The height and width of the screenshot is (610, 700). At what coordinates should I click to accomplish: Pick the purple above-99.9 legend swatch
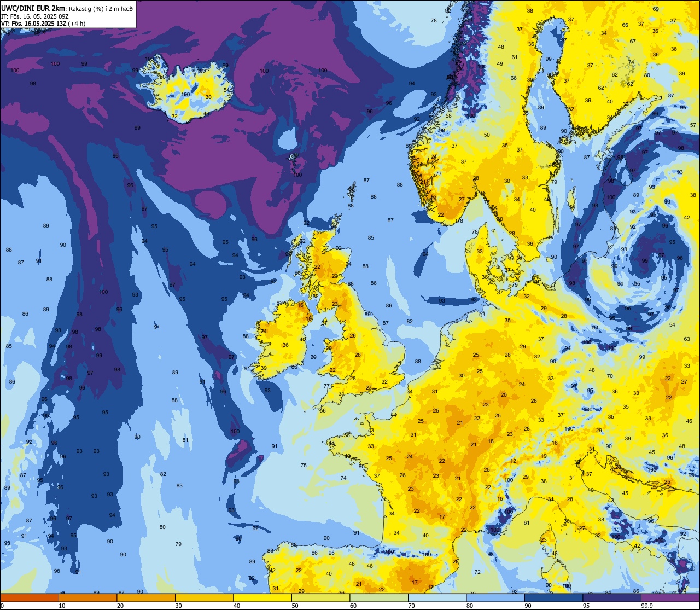(670, 597)
